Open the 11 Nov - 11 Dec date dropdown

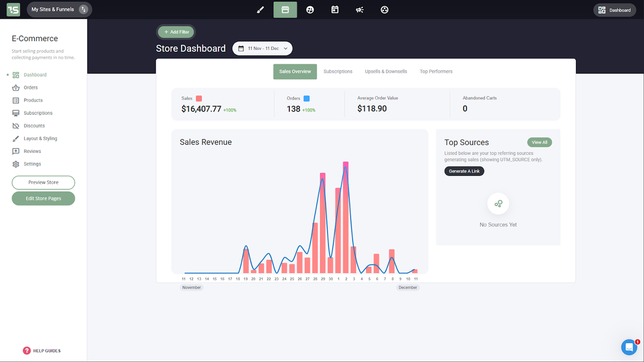pos(262,48)
